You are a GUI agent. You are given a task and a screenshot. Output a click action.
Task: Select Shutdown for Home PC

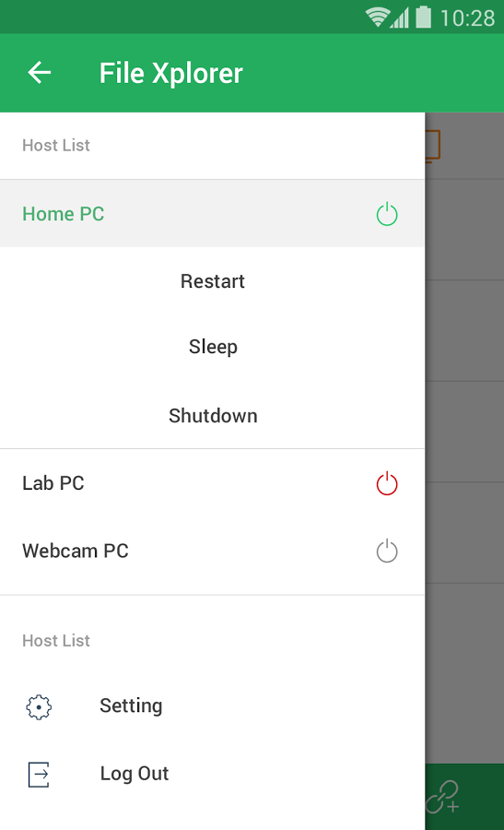213,416
